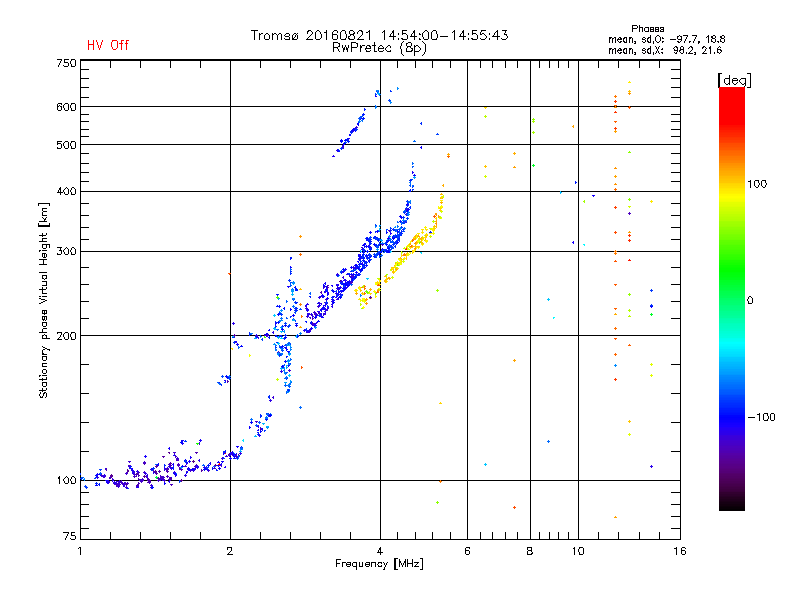Click the x-axis label '16'
The image size is (800, 600).
[x=680, y=551]
